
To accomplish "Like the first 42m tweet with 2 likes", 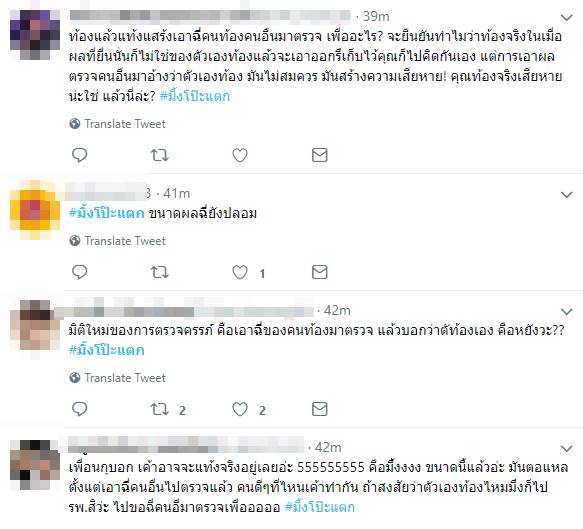I will tap(240, 409).
